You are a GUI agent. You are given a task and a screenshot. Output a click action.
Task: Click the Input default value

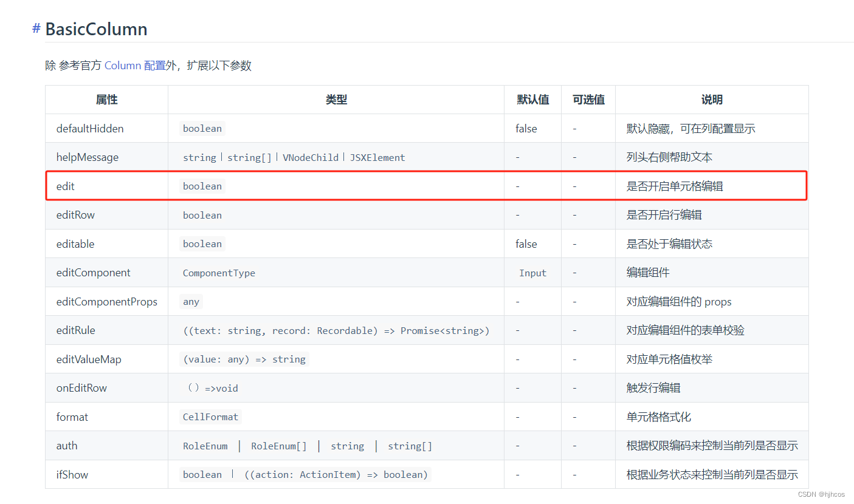(x=533, y=273)
